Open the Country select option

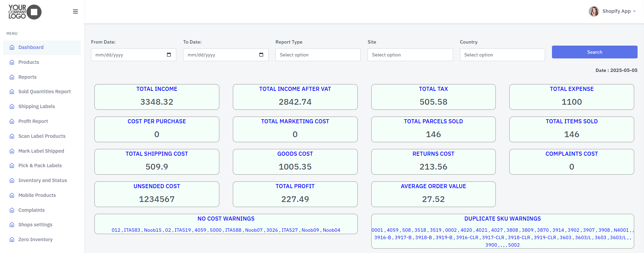tap(503, 55)
